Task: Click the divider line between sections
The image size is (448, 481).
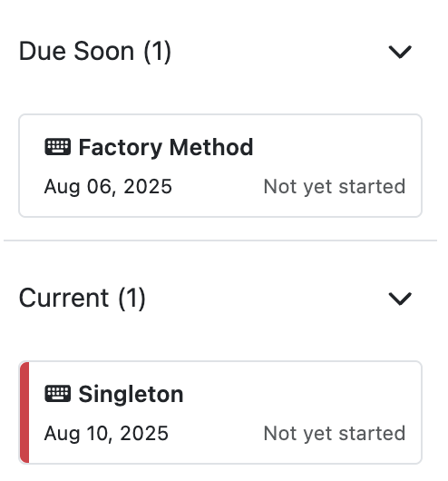Action: point(220,240)
